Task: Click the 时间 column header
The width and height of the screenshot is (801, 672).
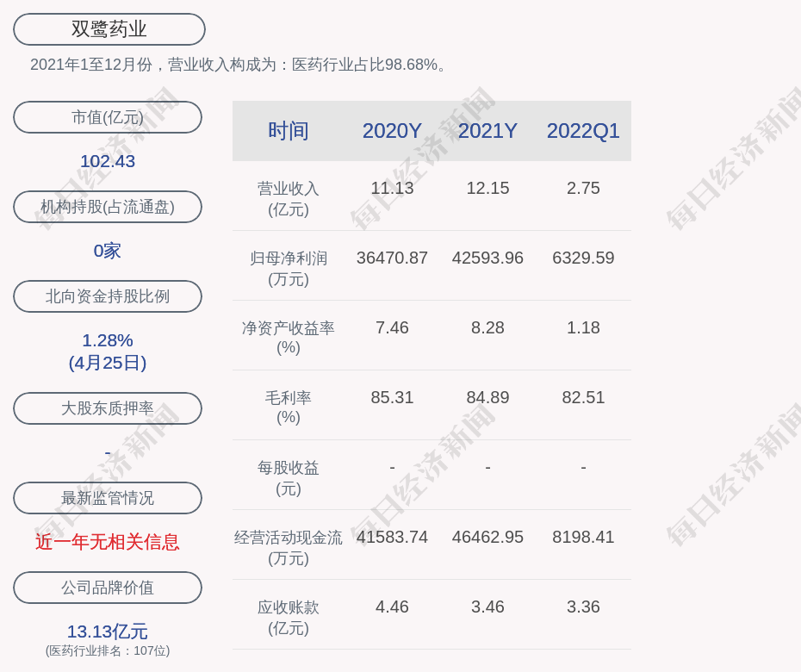Action: click(289, 131)
